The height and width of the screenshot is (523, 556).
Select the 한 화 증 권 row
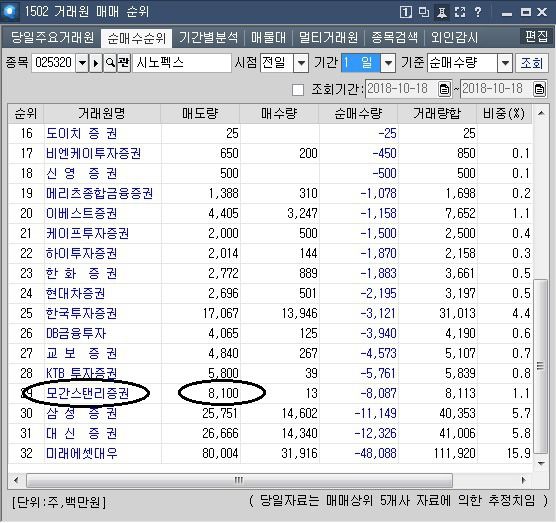click(x=270, y=273)
